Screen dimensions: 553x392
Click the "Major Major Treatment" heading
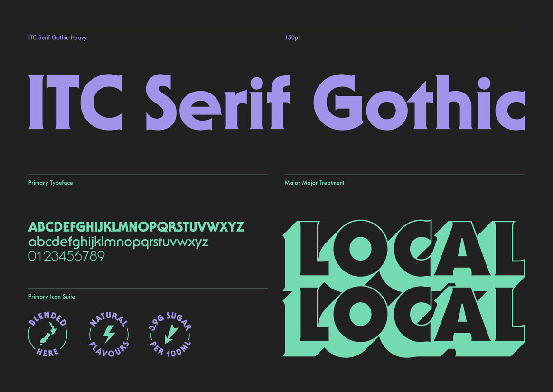314,183
